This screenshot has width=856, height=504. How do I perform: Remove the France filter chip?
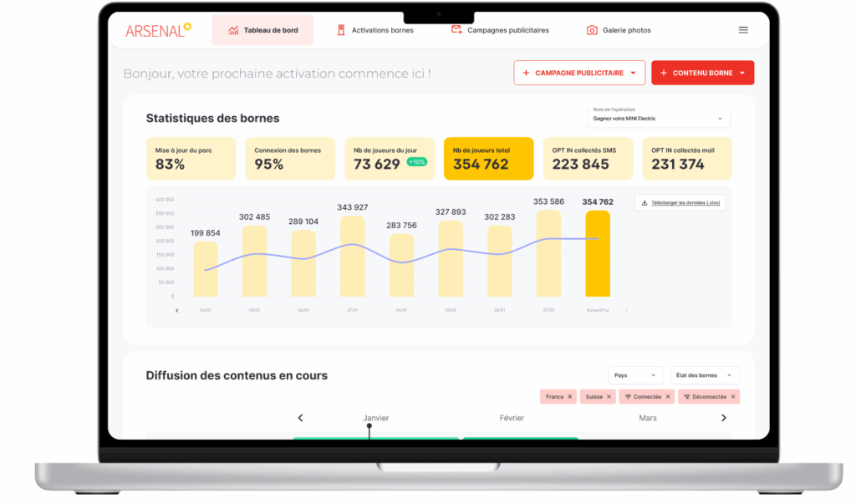pyautogui.click(x=569, y=396)
